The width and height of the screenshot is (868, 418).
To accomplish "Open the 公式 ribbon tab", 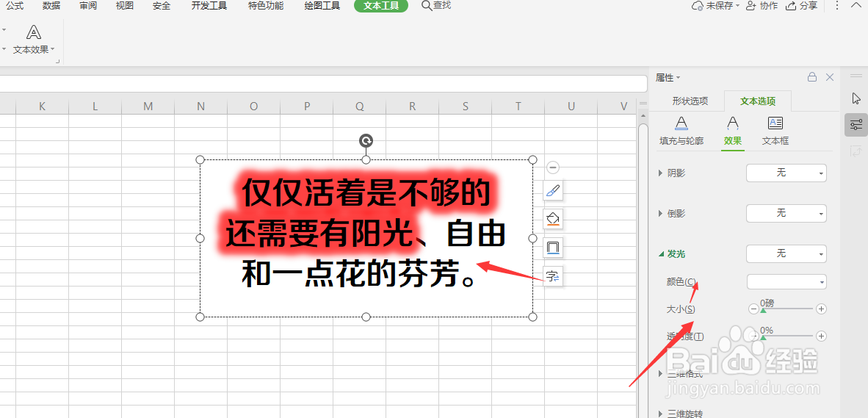I will click(x=15, y=6).
